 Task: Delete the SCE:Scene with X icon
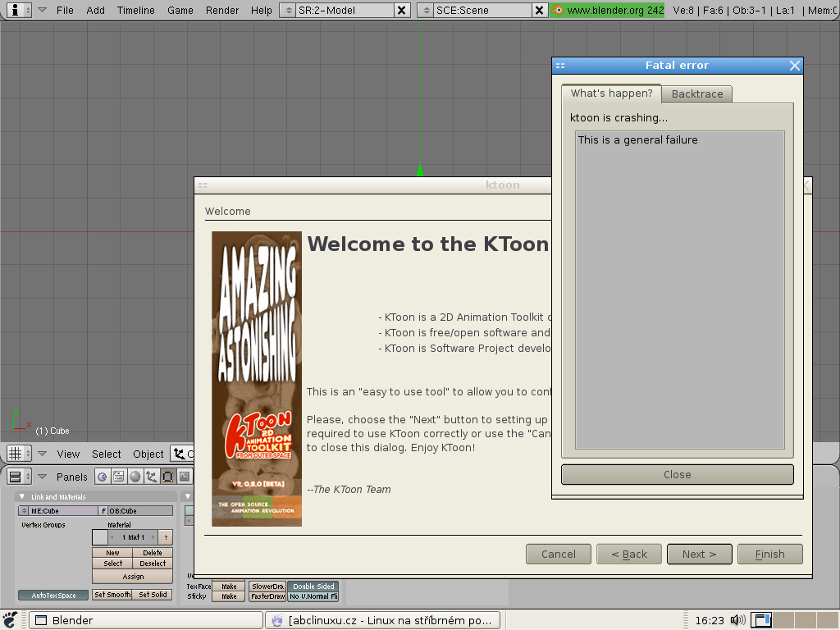[540, 10]
